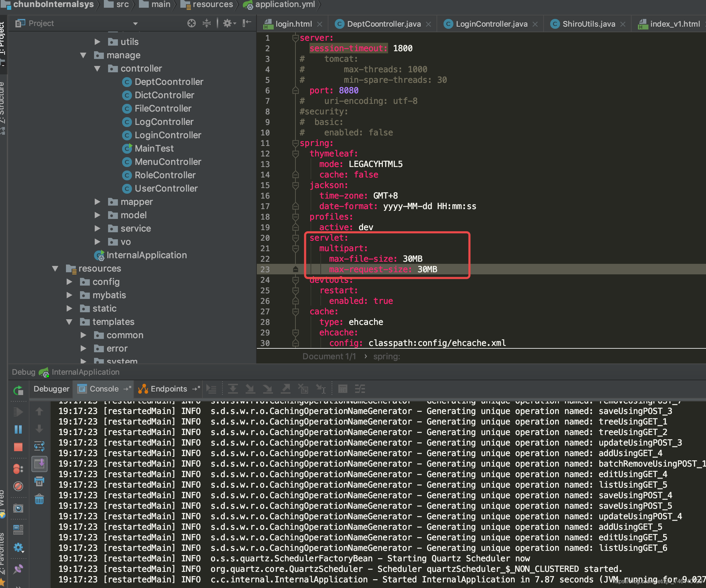Viewport: 706px width, 588px height.
Task: Collapse the spring block fold in editor
Action: (295, 143)
